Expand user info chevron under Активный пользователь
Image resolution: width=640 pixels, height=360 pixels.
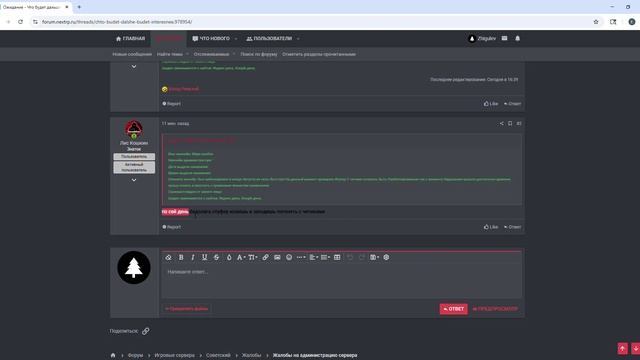[x=134, y=180]
